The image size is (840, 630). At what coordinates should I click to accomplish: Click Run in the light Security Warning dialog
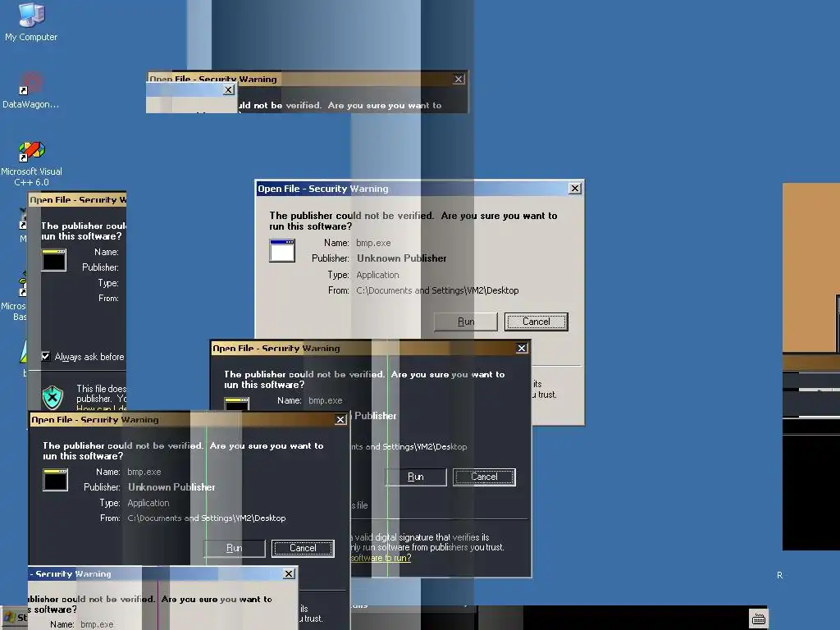(466, 322)
